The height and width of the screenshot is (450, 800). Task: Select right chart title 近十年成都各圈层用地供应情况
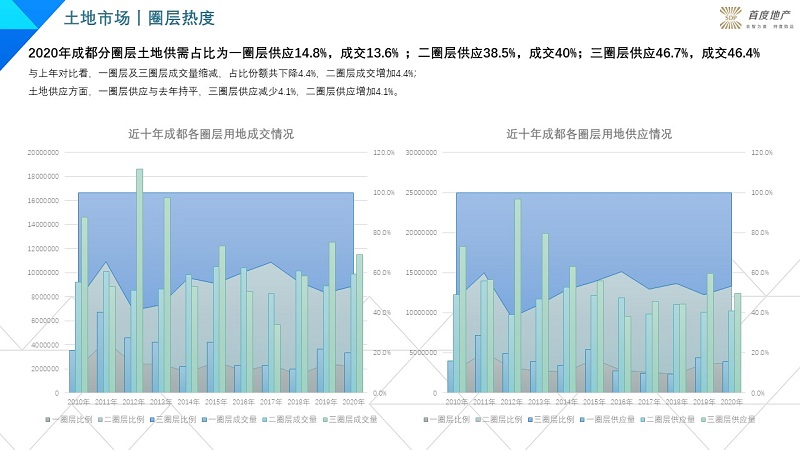click(x=588, y=134)
